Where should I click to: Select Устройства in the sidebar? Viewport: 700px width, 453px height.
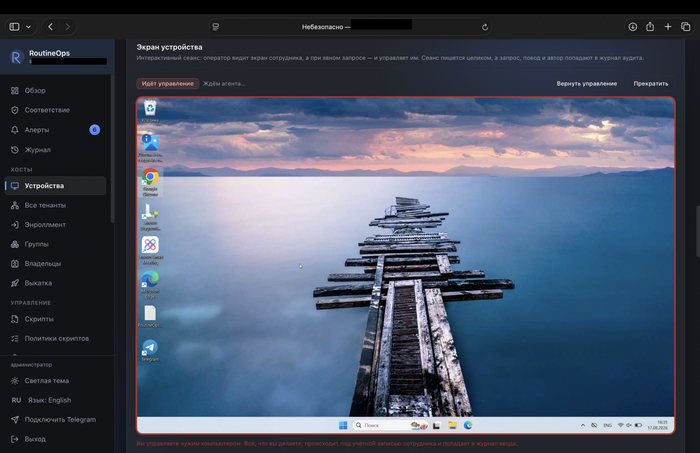pos(55,186)
